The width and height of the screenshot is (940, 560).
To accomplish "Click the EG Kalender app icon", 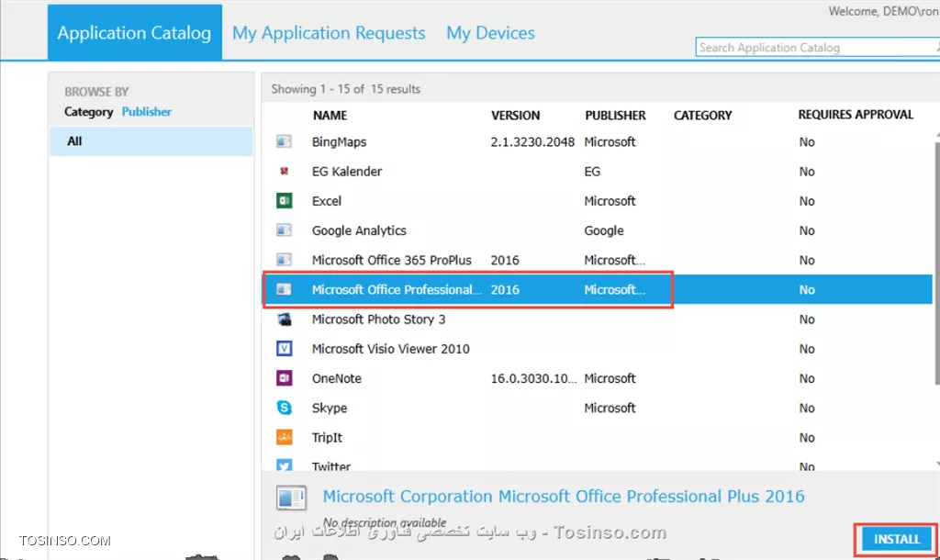I will click(x=284, y=172).
